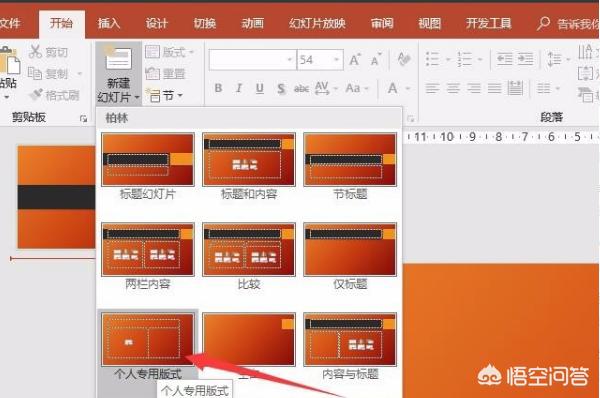The image size is (600, 398).
Task: Choose the 两栏内容 layout thumbnail
Action: click(x=148, y=249)
